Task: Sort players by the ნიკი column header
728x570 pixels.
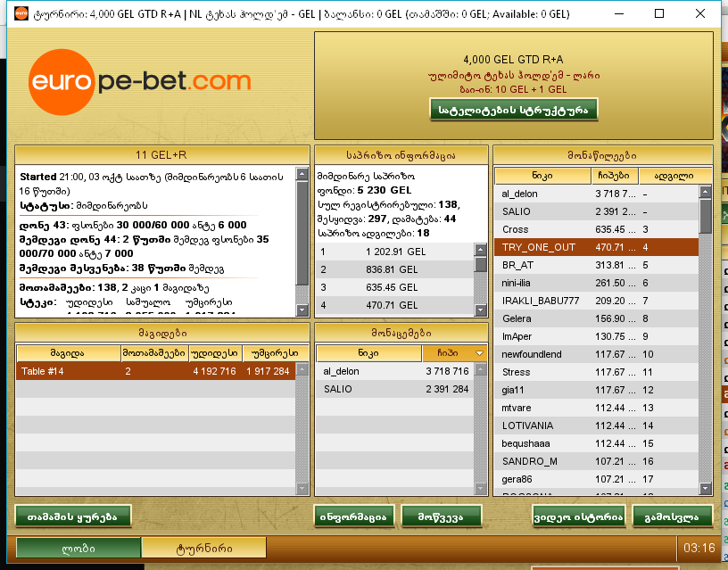Action: click(x=542, y=176)
